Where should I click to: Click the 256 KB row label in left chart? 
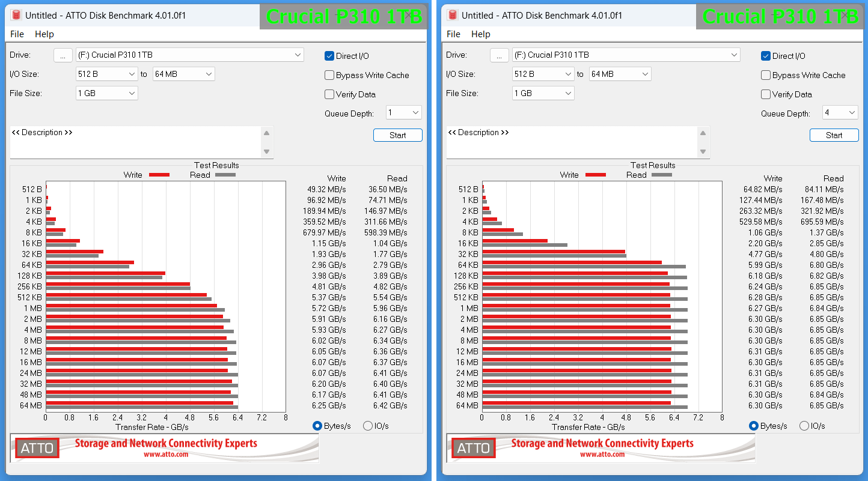(29, 286)
